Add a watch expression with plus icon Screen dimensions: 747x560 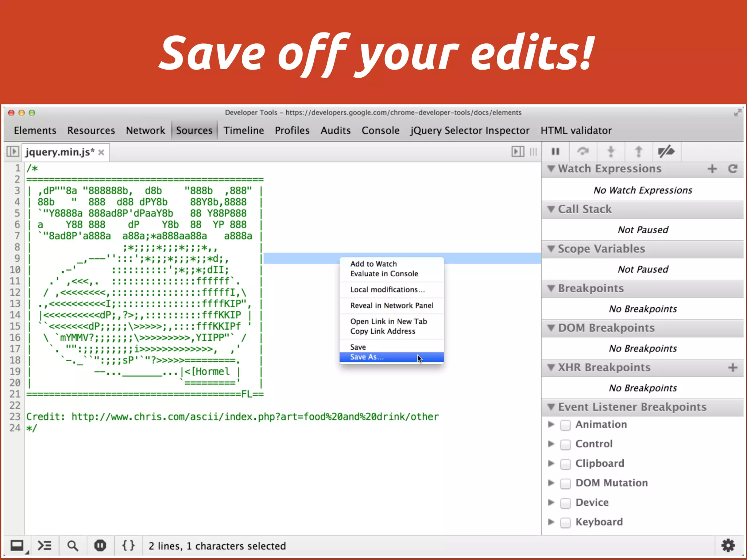pyautogui.click(x=712, y=169)
